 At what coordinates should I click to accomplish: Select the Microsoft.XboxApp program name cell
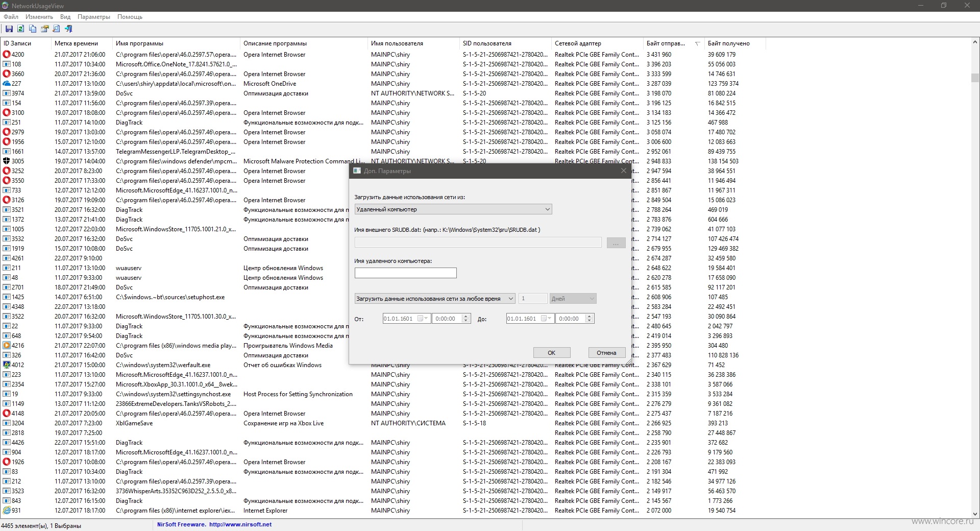point(177,384)
